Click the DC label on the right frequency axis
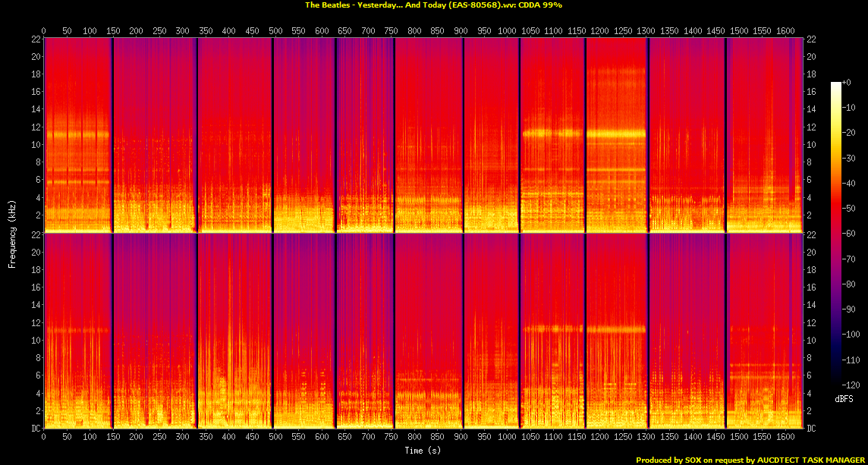The width and height of the screenshot is (868, 465). [811, 428]
